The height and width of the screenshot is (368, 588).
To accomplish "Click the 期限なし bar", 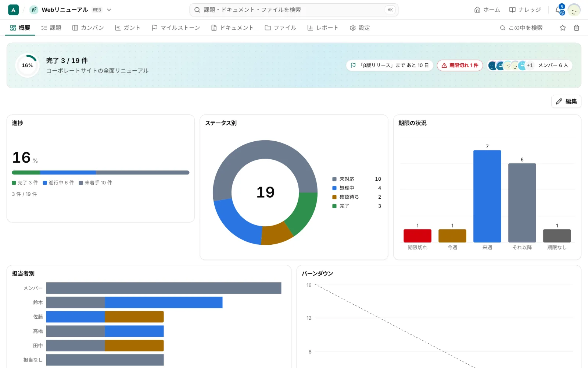I will [x=557, y=236].
